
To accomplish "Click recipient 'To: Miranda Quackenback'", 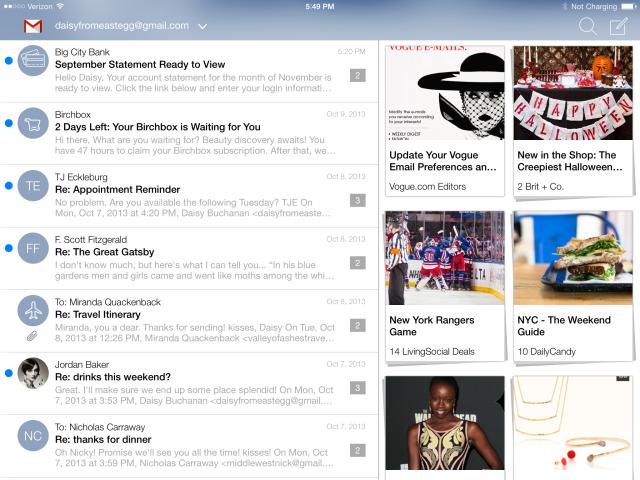I will (x=108, y=302).
